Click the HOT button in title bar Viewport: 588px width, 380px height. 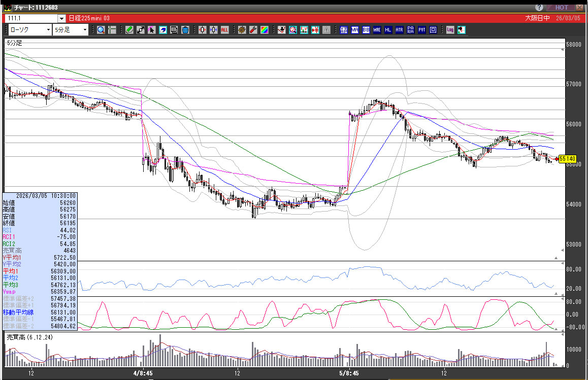pos(561,8)
